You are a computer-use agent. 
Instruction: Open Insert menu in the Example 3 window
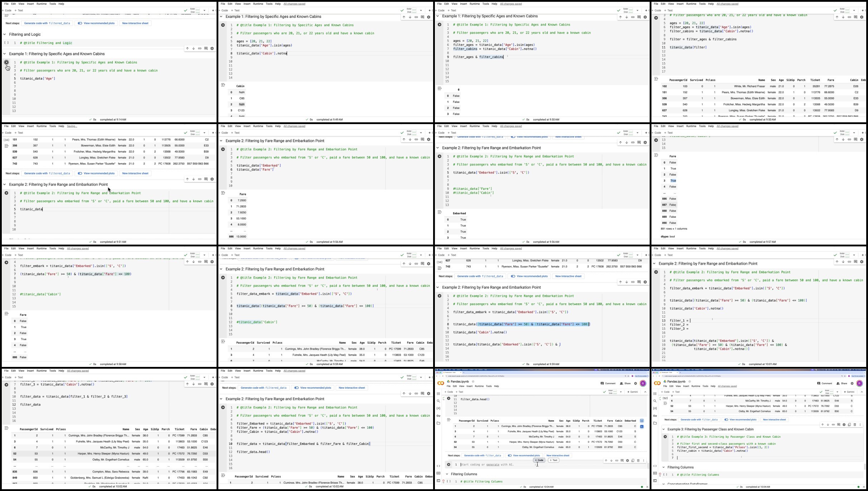tap(686, 386)
